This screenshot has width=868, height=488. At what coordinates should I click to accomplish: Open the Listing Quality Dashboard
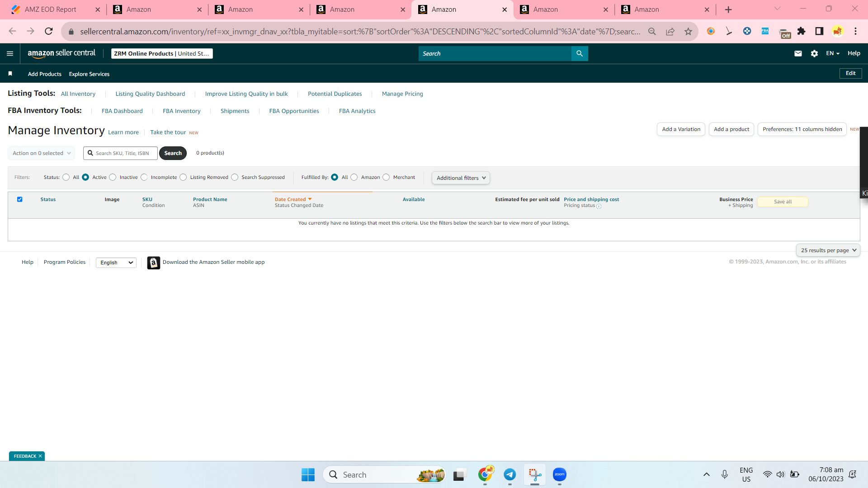coord(150,94)
